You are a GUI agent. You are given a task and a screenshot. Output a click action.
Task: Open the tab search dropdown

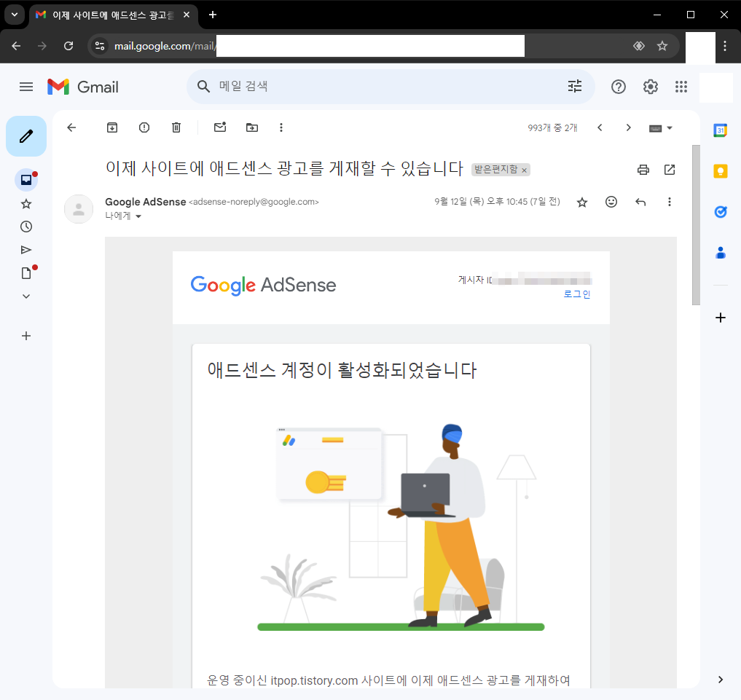(15, 15)
